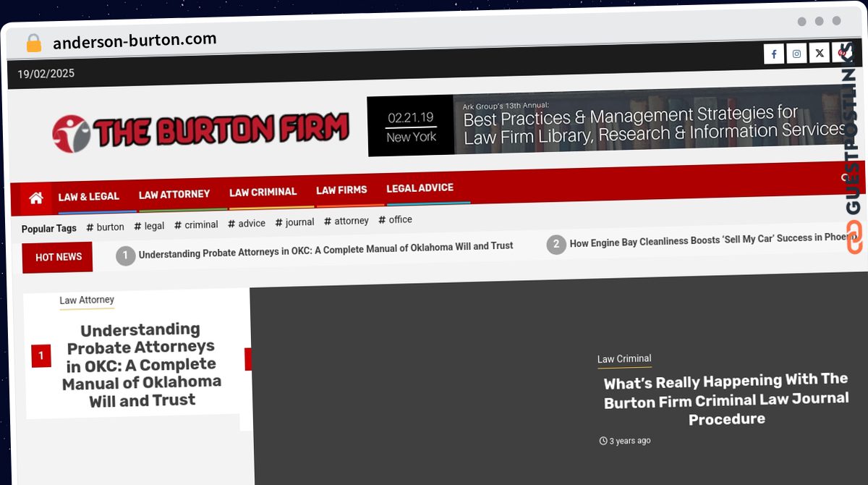Open the featured 'Understanding Probate Attorneys in OKC' headline

click(141, 365)
